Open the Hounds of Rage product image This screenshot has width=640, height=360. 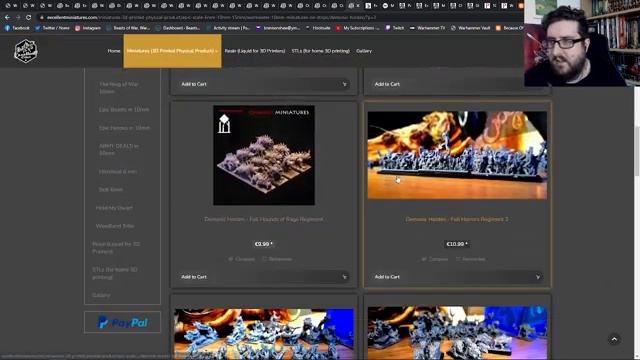(264, 155)
